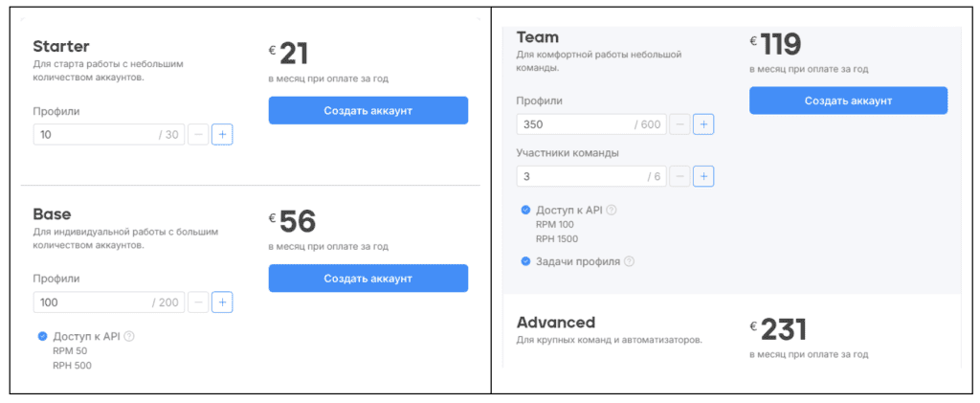Focus the team members field showing 3
The height and width of the screenshot is (403, 980).
click(591, 177)
